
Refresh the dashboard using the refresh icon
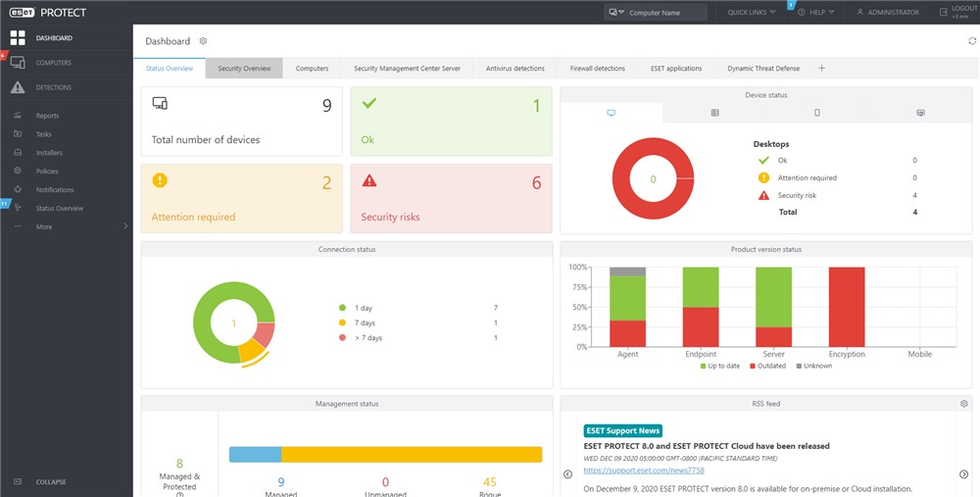[971, 41]
